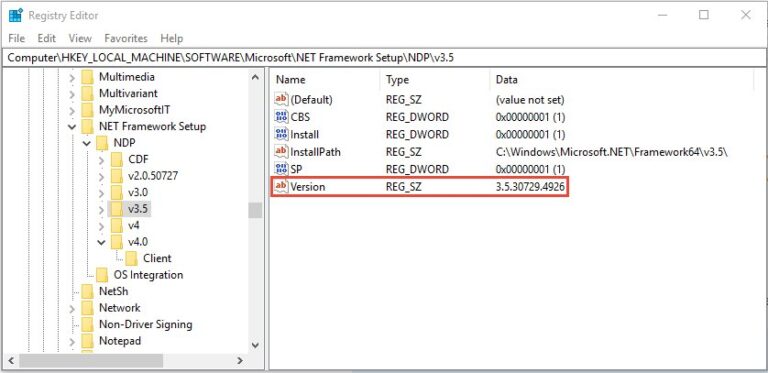Click the tree pane scroll up arrow
Image resolution: width=768 pixels, height=373 pixels.
tap(255, 77)
